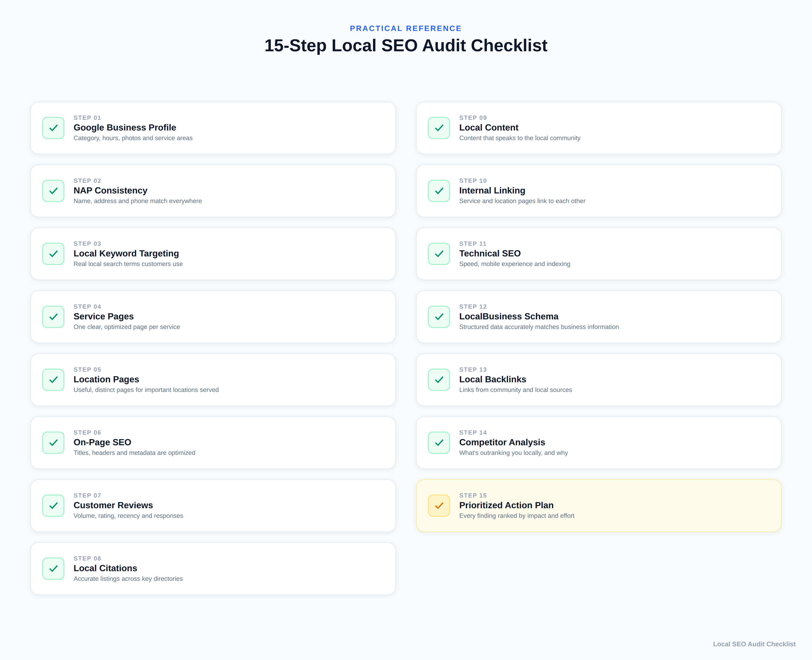Select the Location Pages title
Viewport: 812px width, 660px height.
click(106, 379)
